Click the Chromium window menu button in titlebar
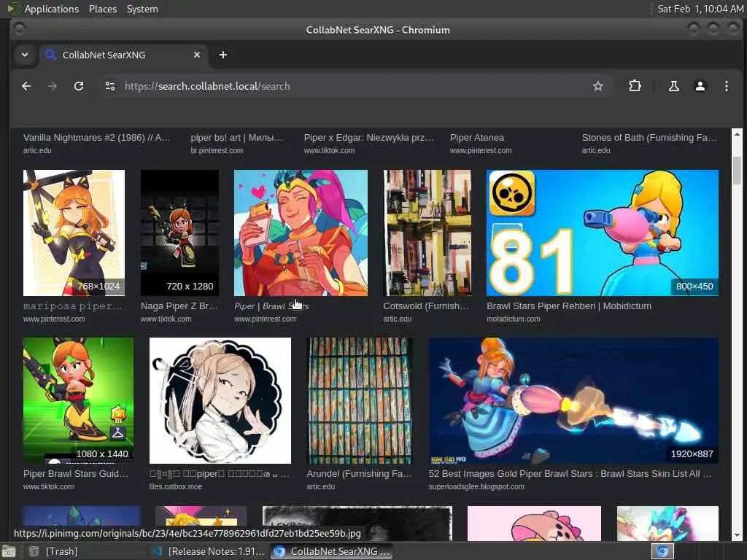 tap(19, 29)
